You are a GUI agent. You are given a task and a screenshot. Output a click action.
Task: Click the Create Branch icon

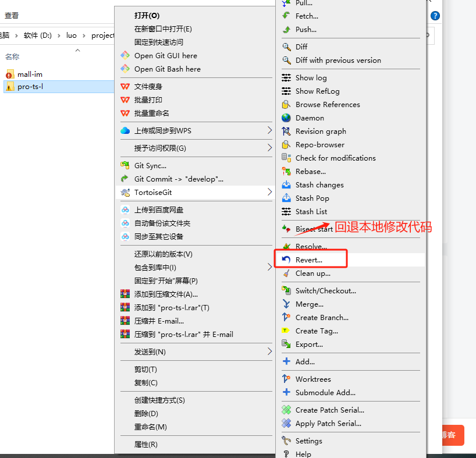click(x=286, y=317)
